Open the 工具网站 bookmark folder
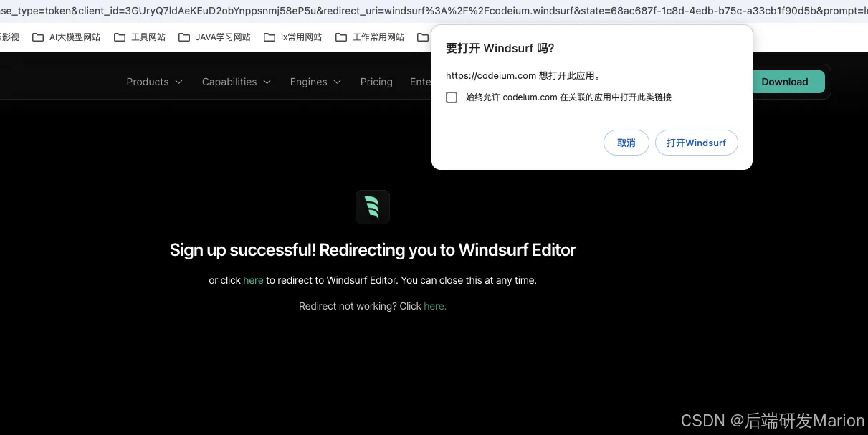Image resolution: width=868 pixels, height=435 pixels. click(x=140, y=37)
